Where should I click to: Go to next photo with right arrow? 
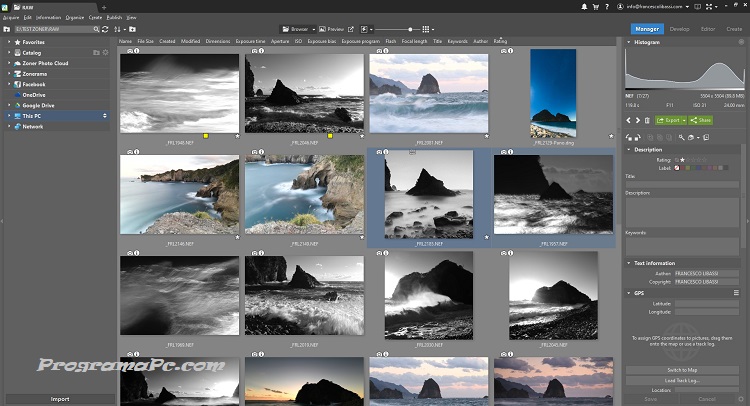[637, 120]
